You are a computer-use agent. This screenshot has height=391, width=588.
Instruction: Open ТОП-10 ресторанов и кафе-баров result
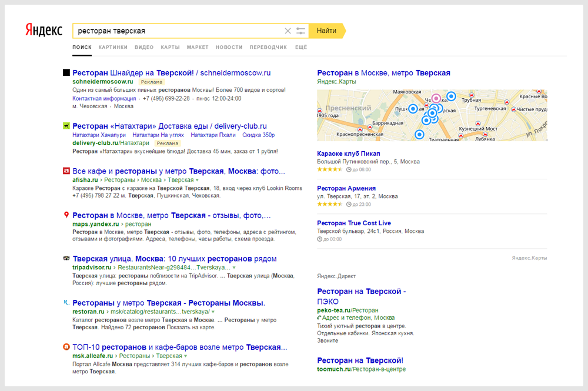click(x=179, y=347)
